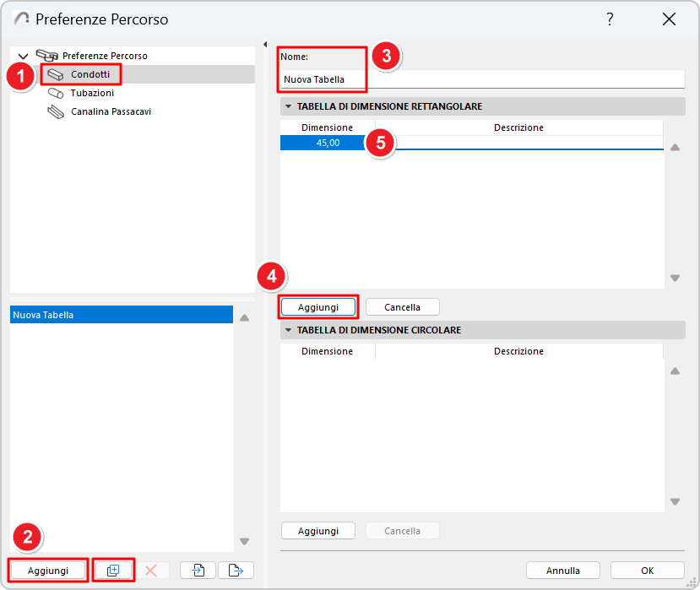The image size is (700, 590).
Task: Confirm the dialog with OK
Action: (x=648, y=571)
